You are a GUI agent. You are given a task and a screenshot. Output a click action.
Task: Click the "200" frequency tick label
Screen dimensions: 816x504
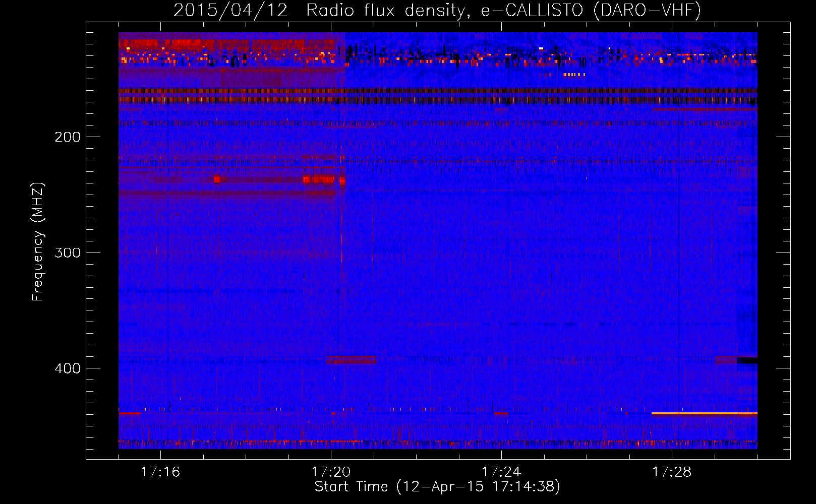[x=67, y=137]
